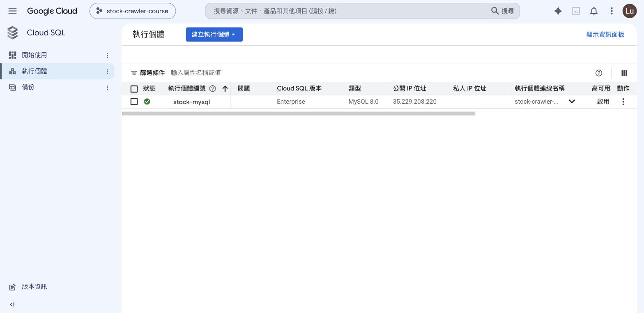This screenshot has height=313, width=644.
Task: Select the stock-mysql row checkbox
Action: (x=134, y=102)
